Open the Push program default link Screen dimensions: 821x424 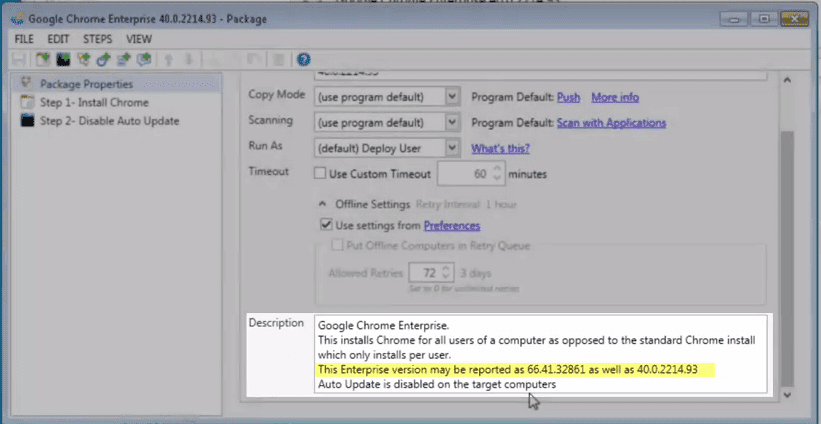[x=568, y=97]
